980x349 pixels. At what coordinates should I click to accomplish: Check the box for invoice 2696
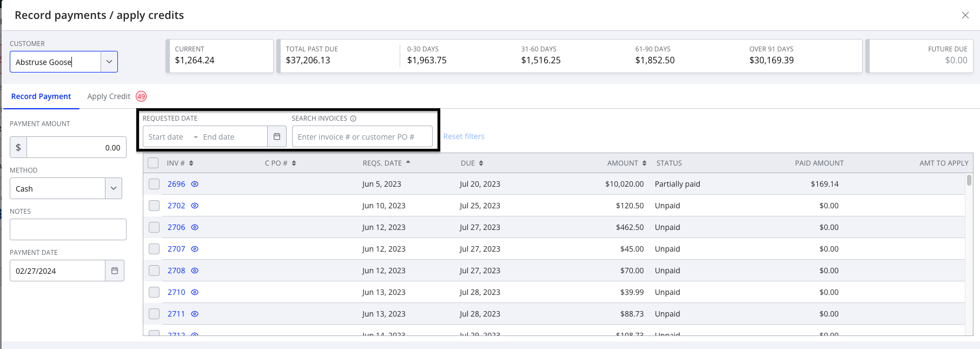tap(154, 184)
